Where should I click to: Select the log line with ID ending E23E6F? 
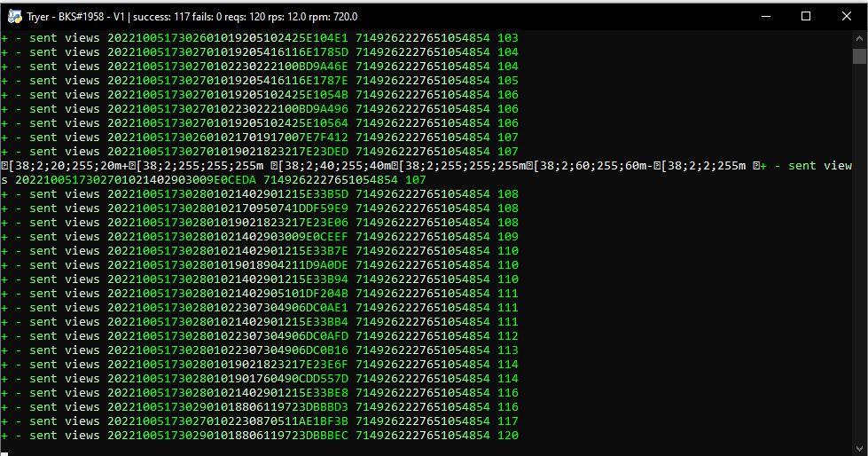(x=260, y=365)
